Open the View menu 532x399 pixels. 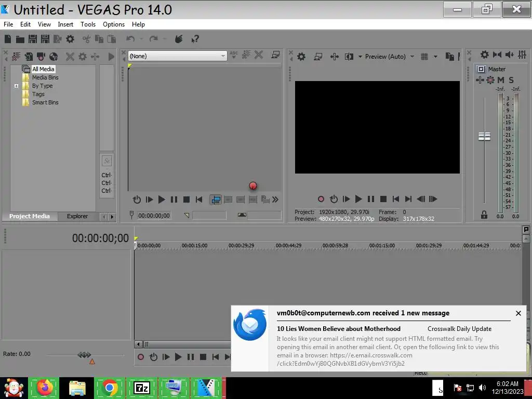pyautogui.click(x=44, y=24)
